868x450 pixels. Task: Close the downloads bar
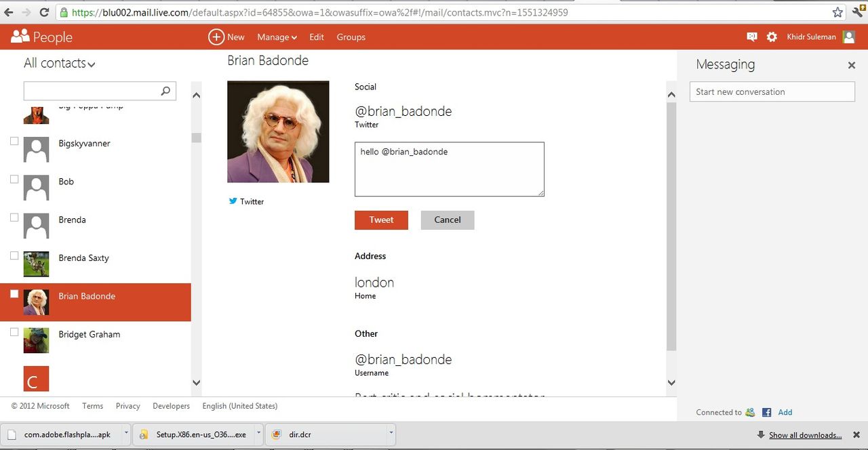click(x=856, y=435)
